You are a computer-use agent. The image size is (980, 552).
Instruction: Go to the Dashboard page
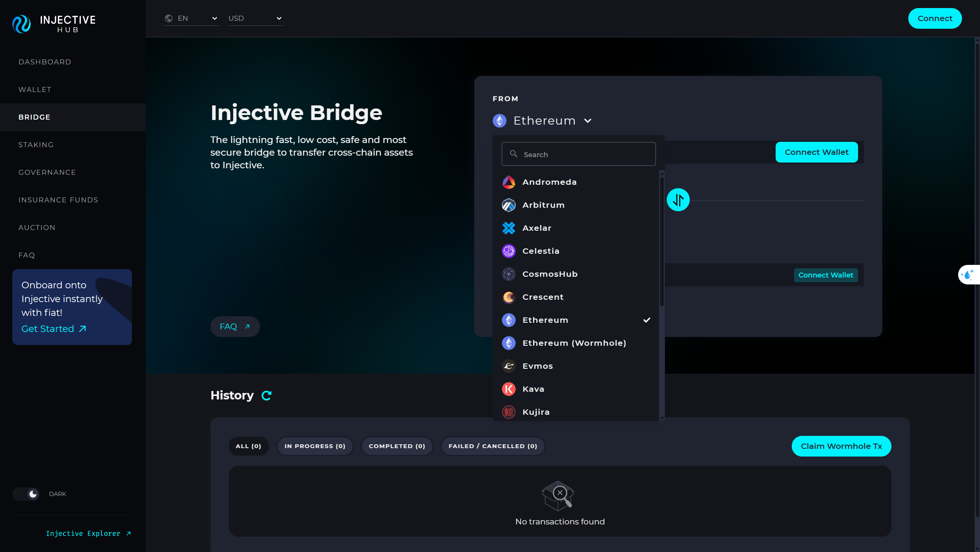[45, 62]
